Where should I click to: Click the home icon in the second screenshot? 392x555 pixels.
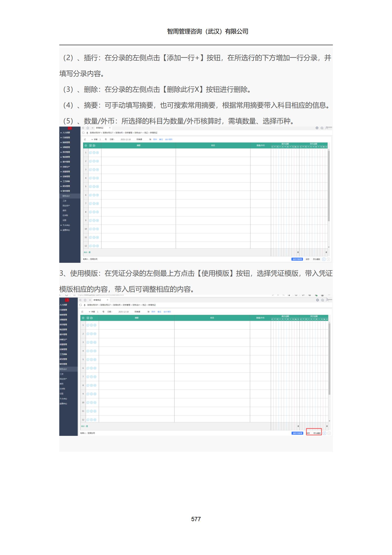pos(85,300)
